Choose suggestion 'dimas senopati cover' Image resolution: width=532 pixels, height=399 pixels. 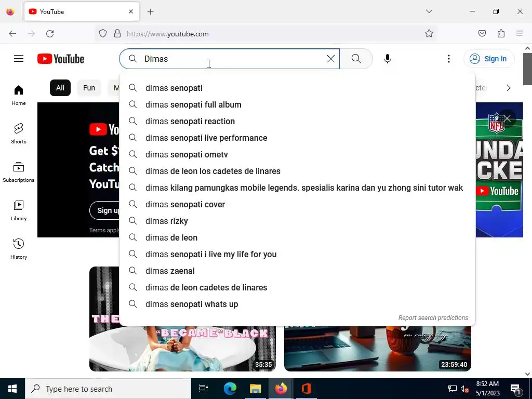[x=297, y=204]
